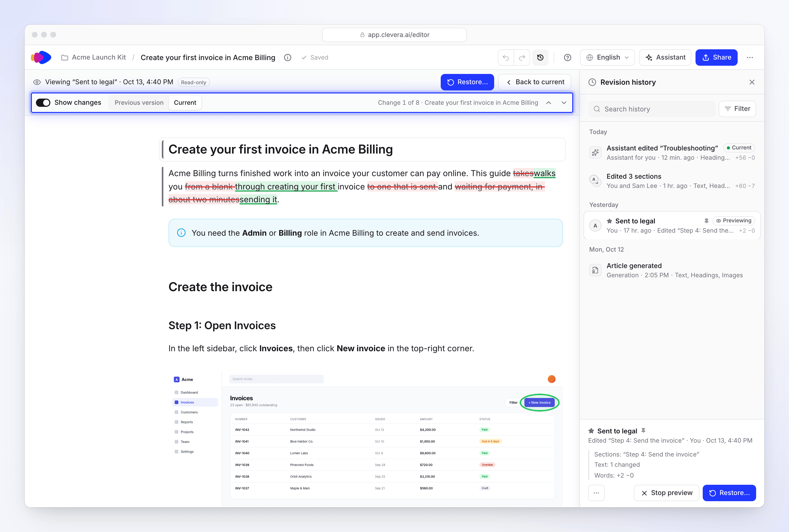Open the Acme Launch Kit breadcrumb

pyautogui.click(x=99, y=57)
